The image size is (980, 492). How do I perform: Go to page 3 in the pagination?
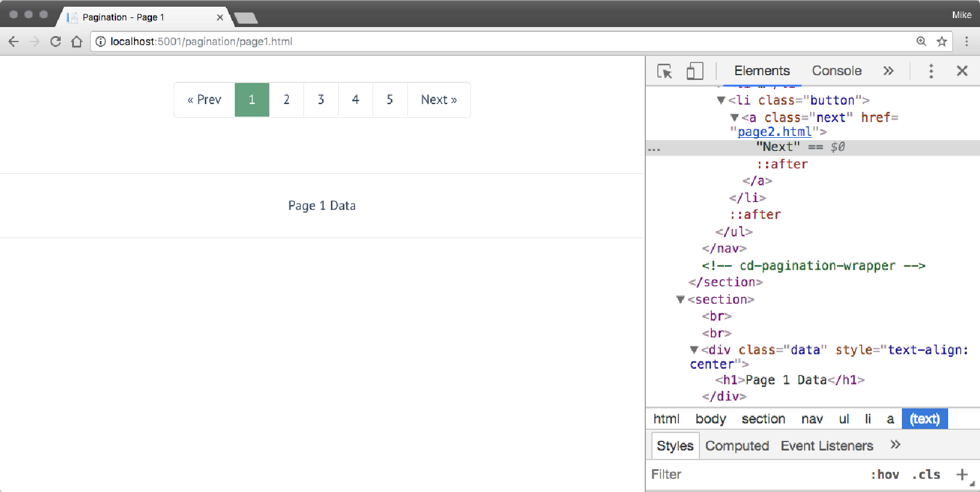pos(321,100)
